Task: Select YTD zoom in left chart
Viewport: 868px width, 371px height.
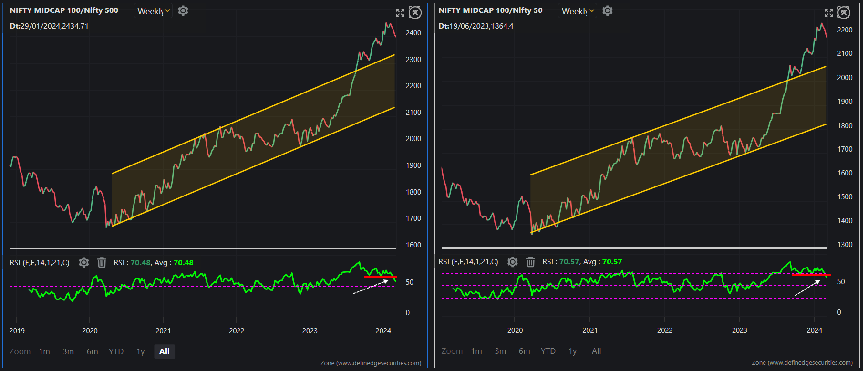Action: 116,351
